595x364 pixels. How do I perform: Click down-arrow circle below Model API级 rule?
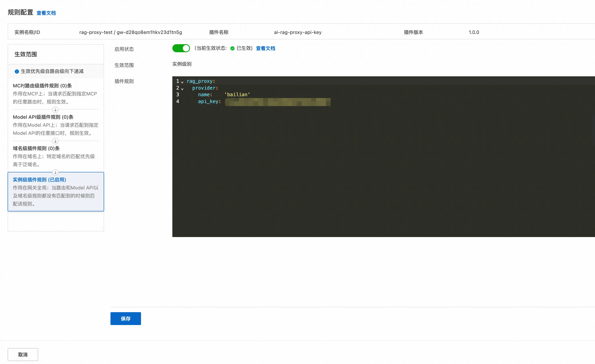[x=55, y=141]
